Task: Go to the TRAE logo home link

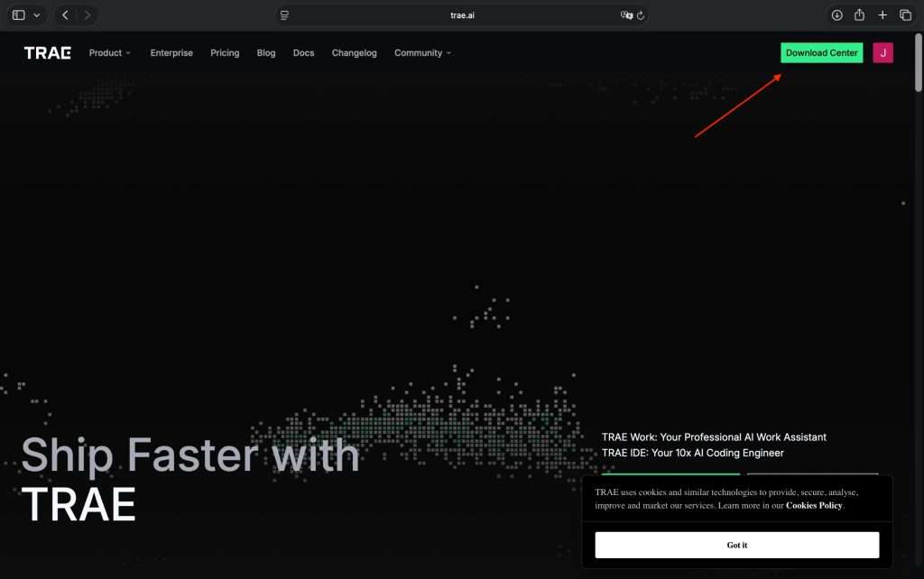Action: pos(47,53)
